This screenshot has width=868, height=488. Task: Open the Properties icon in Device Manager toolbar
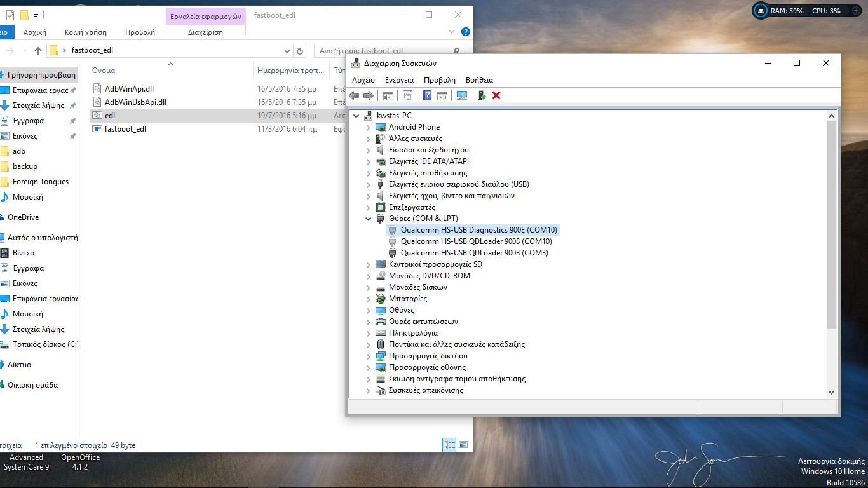[x=407, y=95]
